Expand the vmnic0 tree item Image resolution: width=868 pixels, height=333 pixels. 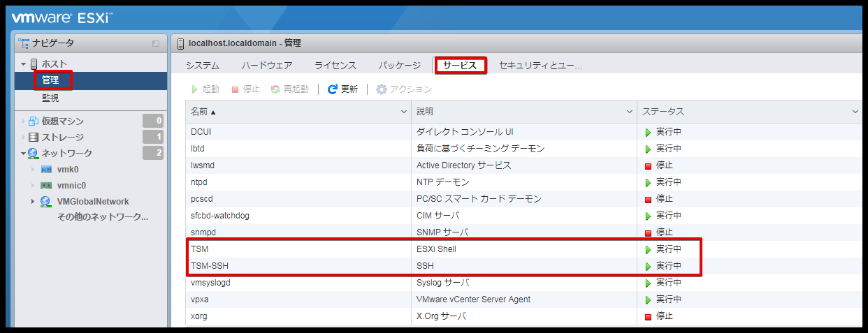tap(33, 186)
